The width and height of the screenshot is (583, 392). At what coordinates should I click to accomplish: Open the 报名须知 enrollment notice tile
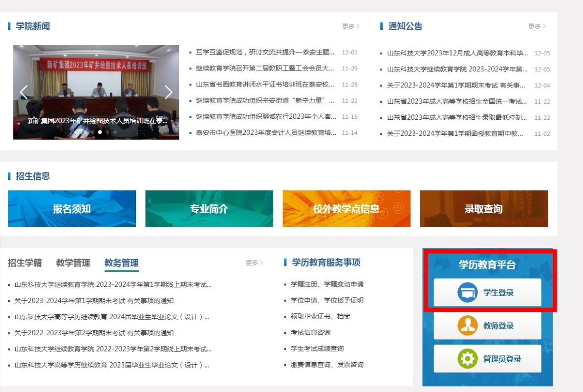[x=71, y=208]
